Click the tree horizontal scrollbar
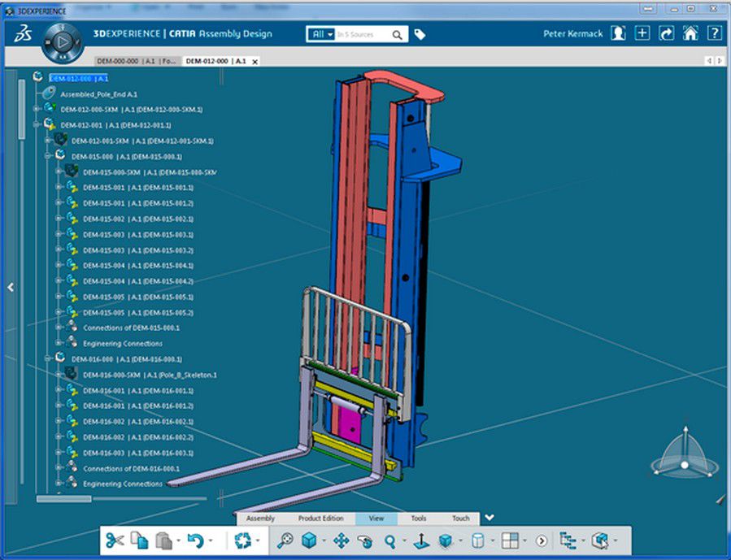 (x=64, y=498)
